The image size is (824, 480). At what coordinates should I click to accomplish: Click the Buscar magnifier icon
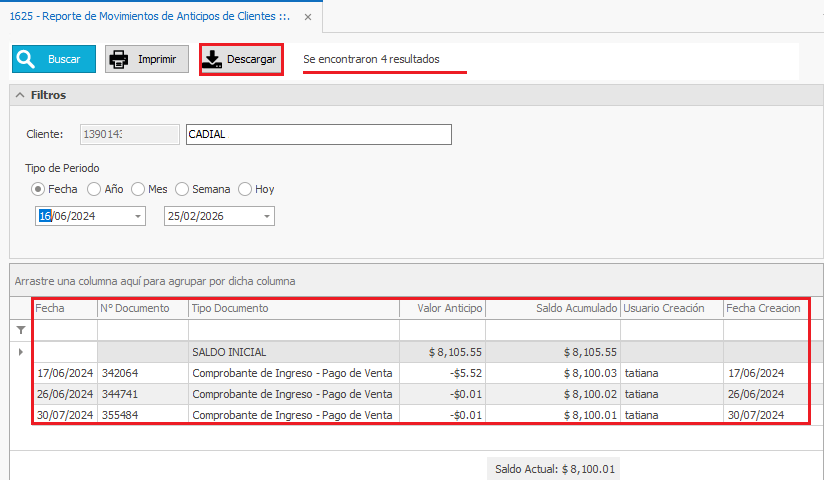tap(27, 60)
